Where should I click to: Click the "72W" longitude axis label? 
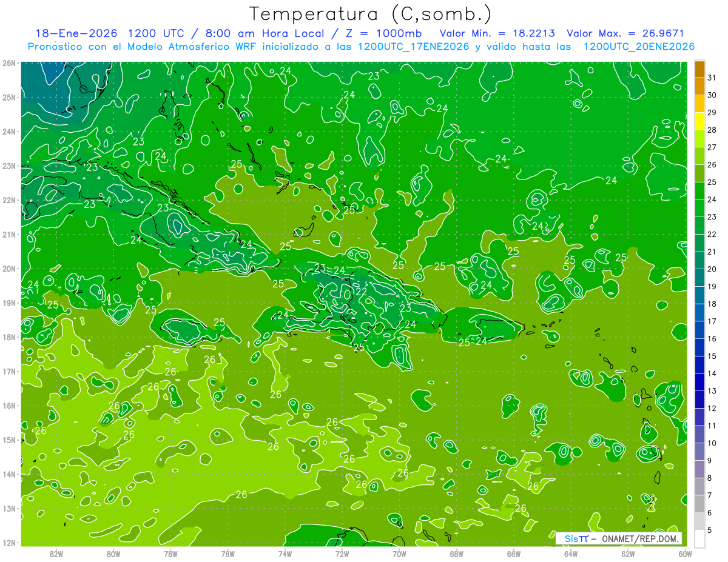click(342, 554)
